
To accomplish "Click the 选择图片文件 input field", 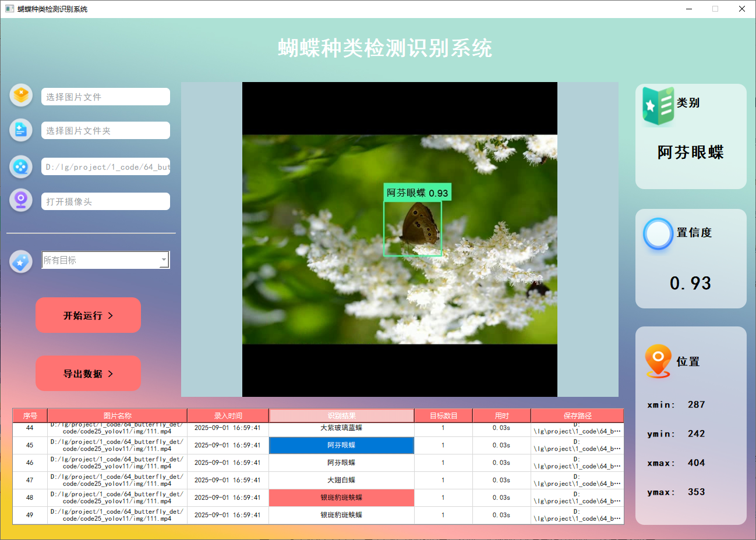I will [105, 97].
